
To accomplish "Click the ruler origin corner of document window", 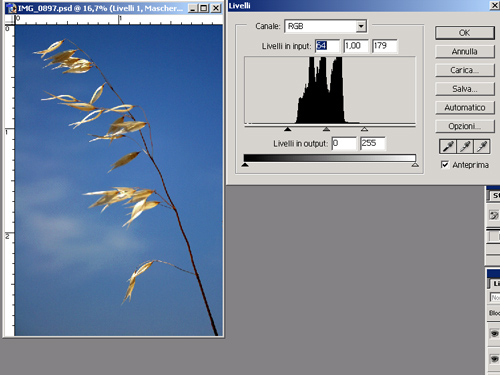I will (10, 20).
